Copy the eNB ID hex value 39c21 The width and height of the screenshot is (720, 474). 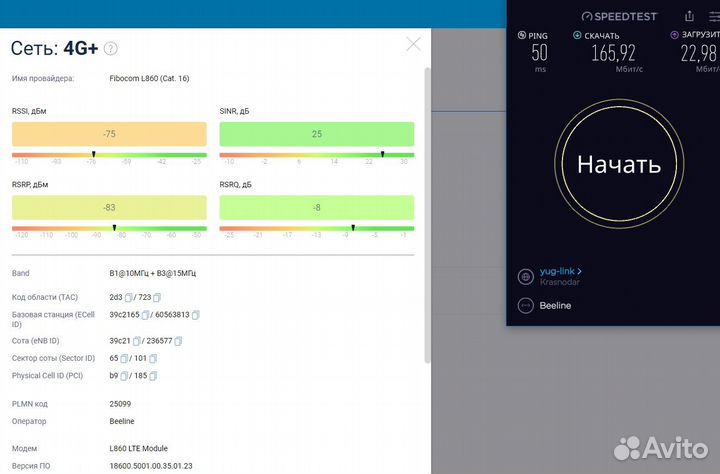[x=136, y=340]
